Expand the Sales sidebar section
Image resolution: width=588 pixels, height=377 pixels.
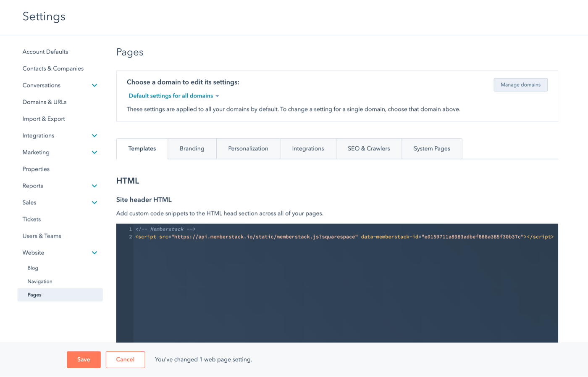pos(94,202)
